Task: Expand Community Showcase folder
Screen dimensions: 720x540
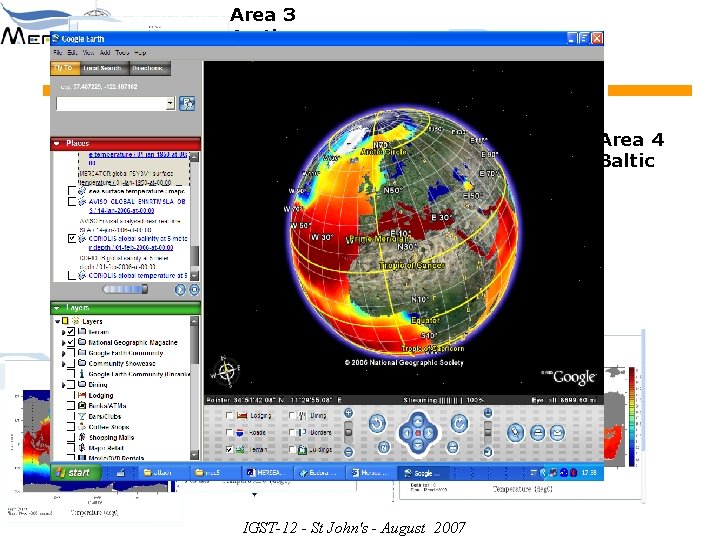Action: (63, 364)
